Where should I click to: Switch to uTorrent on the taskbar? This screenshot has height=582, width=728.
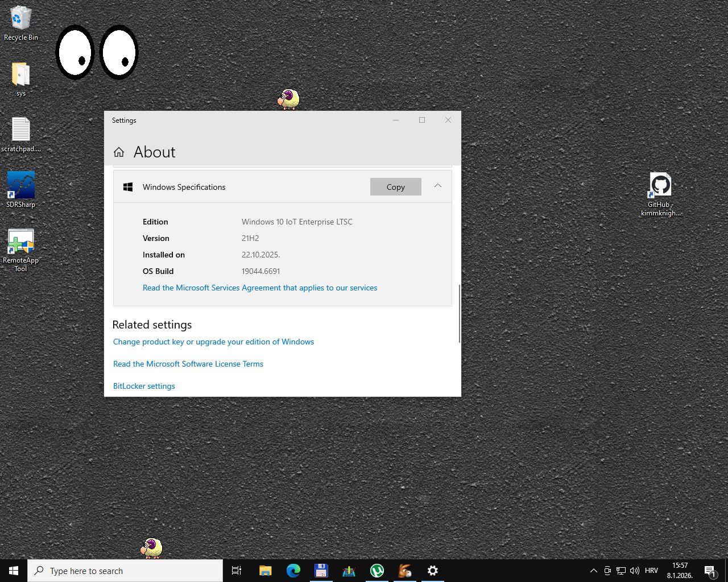point(377,571)
